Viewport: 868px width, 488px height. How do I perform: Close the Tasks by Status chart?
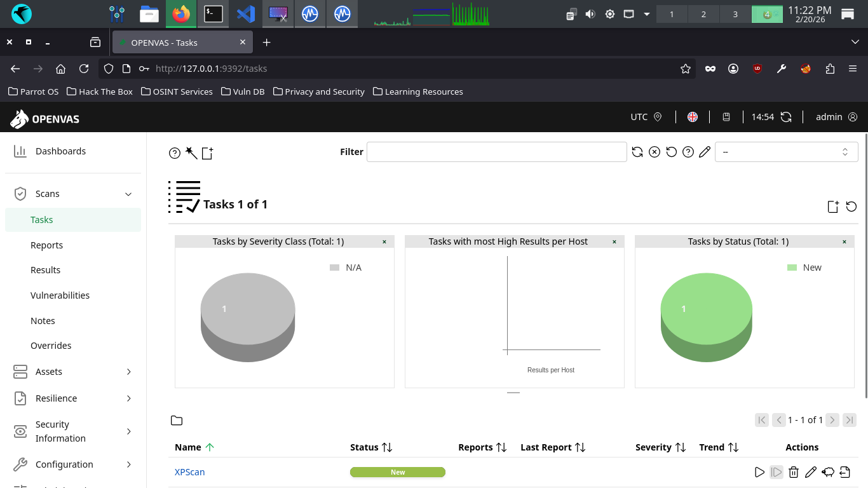[844, 241]
